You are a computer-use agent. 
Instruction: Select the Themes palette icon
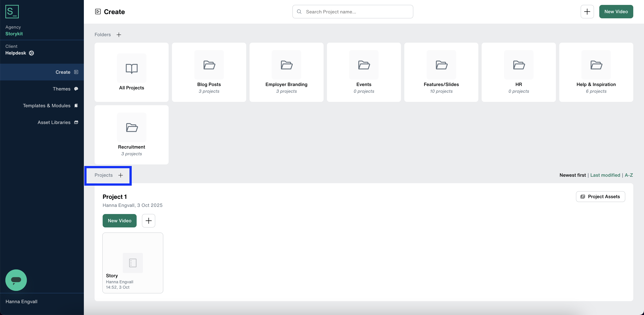point(76,89)
